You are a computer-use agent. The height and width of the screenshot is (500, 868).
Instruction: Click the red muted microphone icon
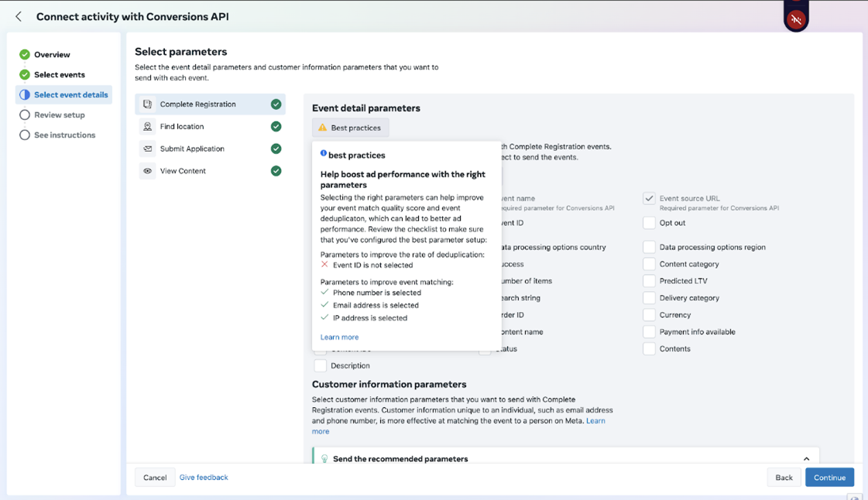coord(796,19)
